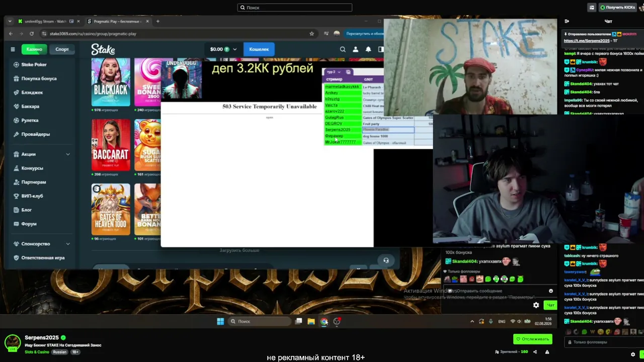Click the Windows taskbar search box
Viewport: 644px width, 362px height.
coord(259,321)
